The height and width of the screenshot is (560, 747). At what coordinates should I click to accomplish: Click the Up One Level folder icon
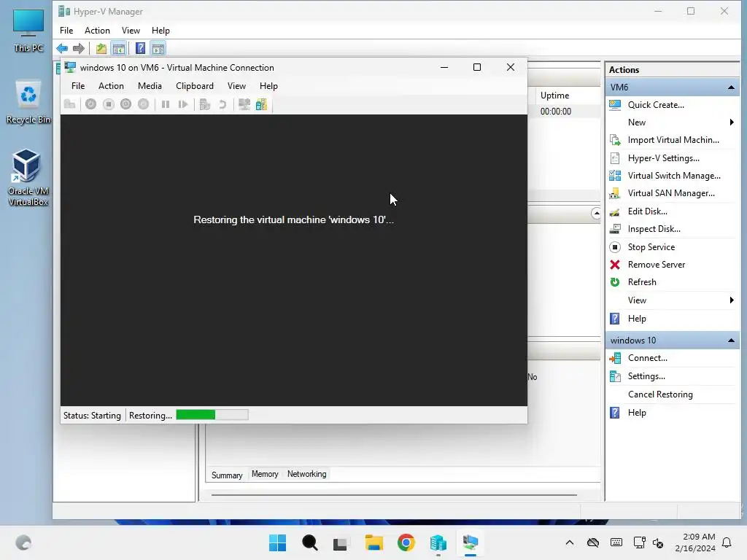(x=101, y=48)
